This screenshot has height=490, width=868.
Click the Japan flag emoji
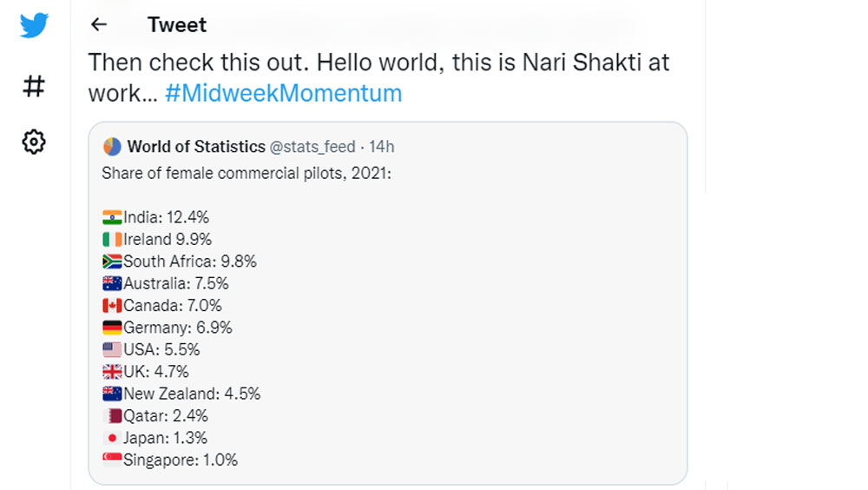point(112,438)
